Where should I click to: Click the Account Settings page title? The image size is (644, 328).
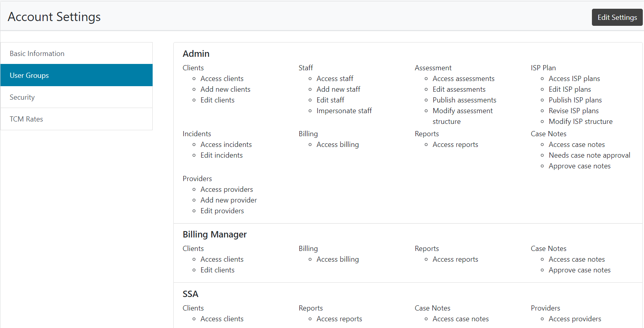coord(54,17)
